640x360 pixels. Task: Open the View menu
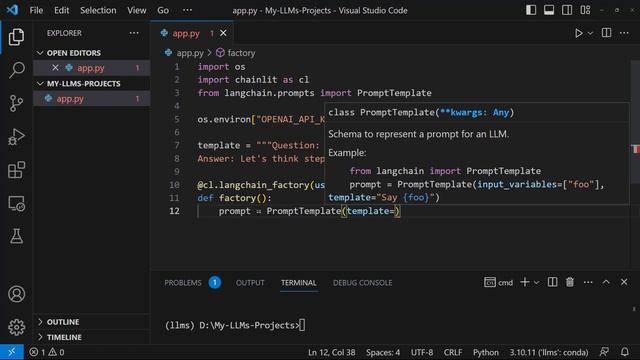(136, 10)
